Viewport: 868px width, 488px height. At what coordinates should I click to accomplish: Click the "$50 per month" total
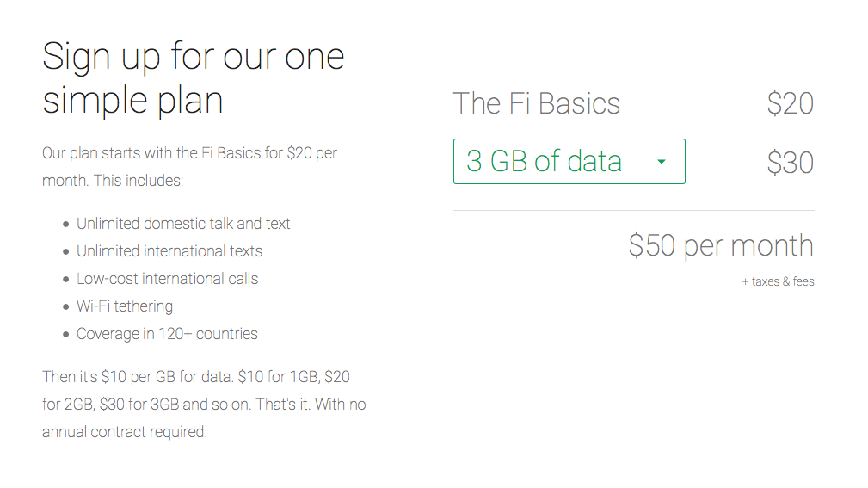pyautogui.click(x=720, y=245)
